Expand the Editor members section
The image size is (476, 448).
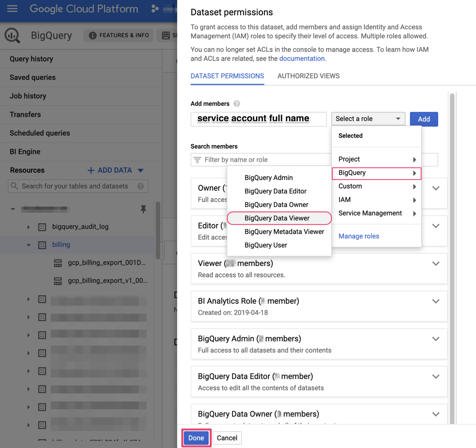point(436,226)
